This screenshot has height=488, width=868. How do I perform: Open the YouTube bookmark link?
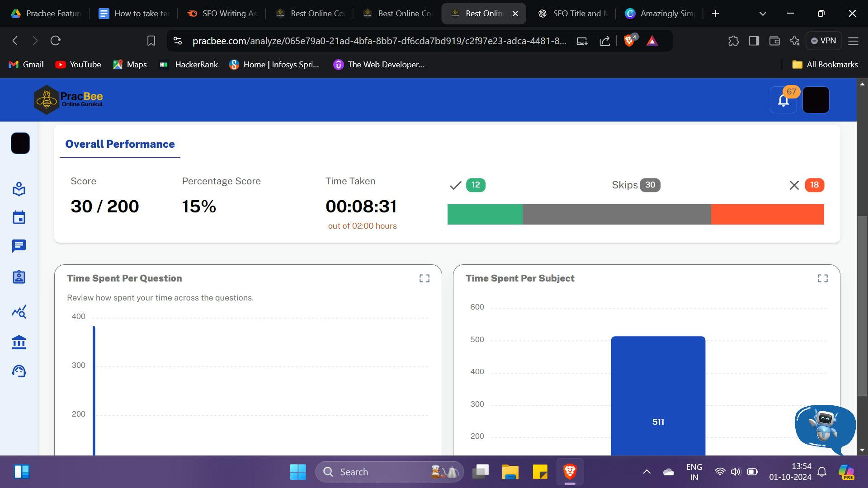[x=78, y=65]
